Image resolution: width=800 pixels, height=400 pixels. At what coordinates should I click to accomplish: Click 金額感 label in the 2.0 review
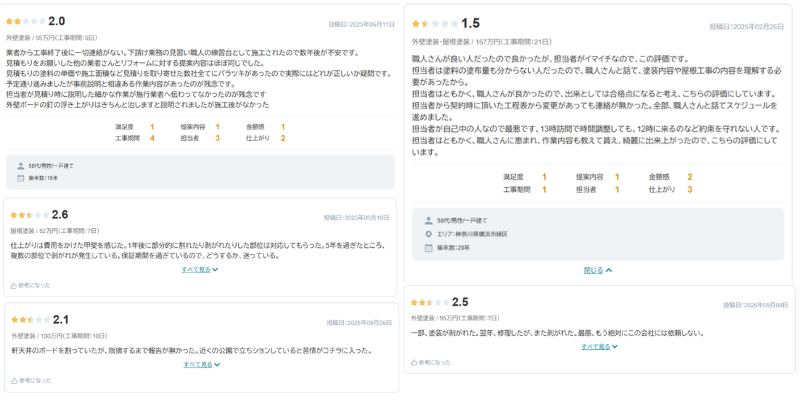point(255,127)
